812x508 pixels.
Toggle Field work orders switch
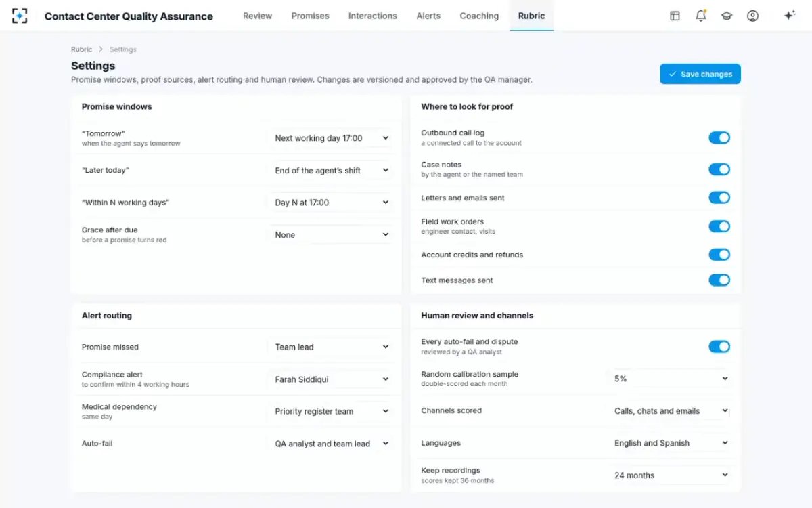point(719,226)
